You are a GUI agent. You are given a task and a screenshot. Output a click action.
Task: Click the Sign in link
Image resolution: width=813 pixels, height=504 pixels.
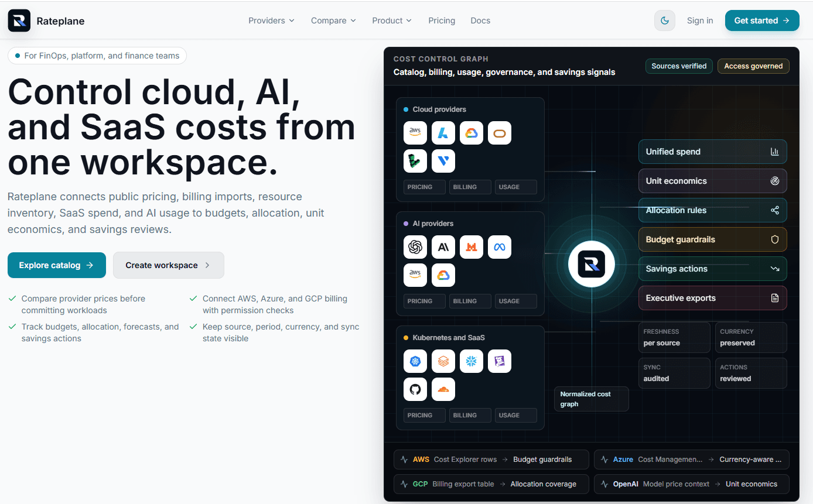click(x=700, y=20)
